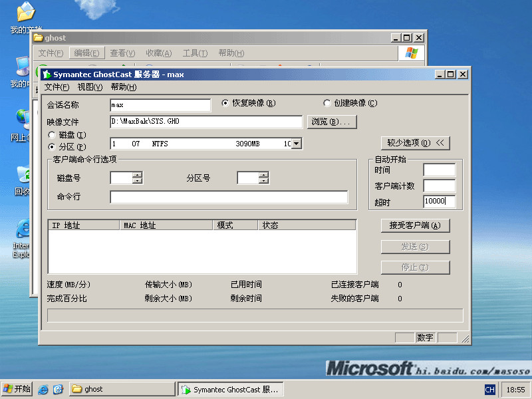
Task: Click Internet Explorer quick launch icon
Action: (x=43, y=389)
